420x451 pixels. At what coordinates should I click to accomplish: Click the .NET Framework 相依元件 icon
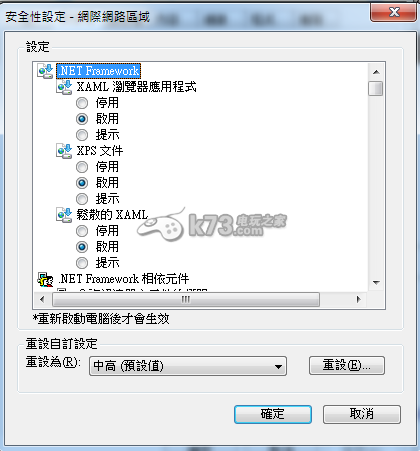[x=45, y=279]
